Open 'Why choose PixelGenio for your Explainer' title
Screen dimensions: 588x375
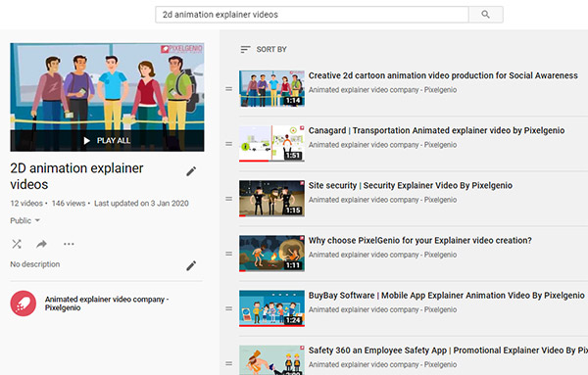pyautogui.click(x=420, y=241)
